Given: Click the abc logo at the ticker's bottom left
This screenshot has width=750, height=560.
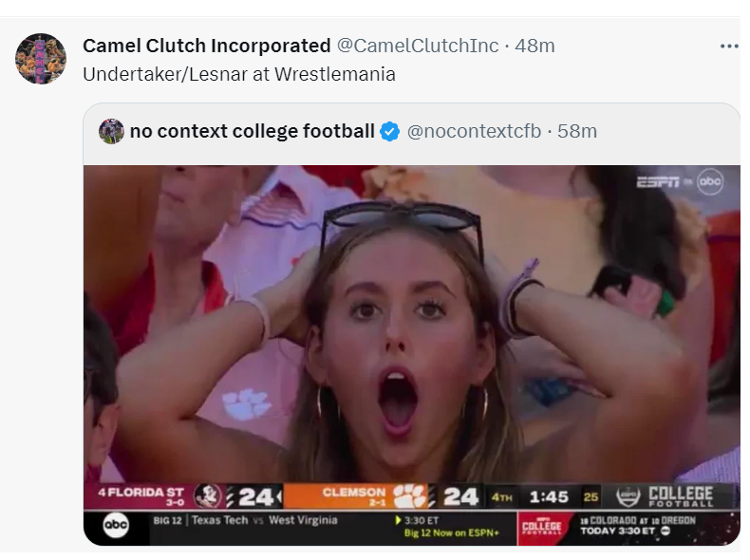Looking at the screenshot, I should pyautogui.click(x=116, y=527).
